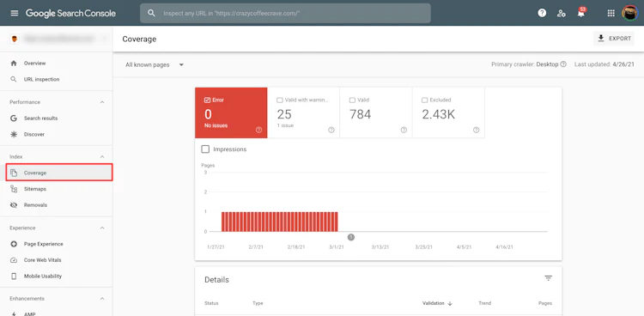Click help icon next to Primary crawler
The height and width of the screenshot is (316, 644).
click(x=563, y=64)
